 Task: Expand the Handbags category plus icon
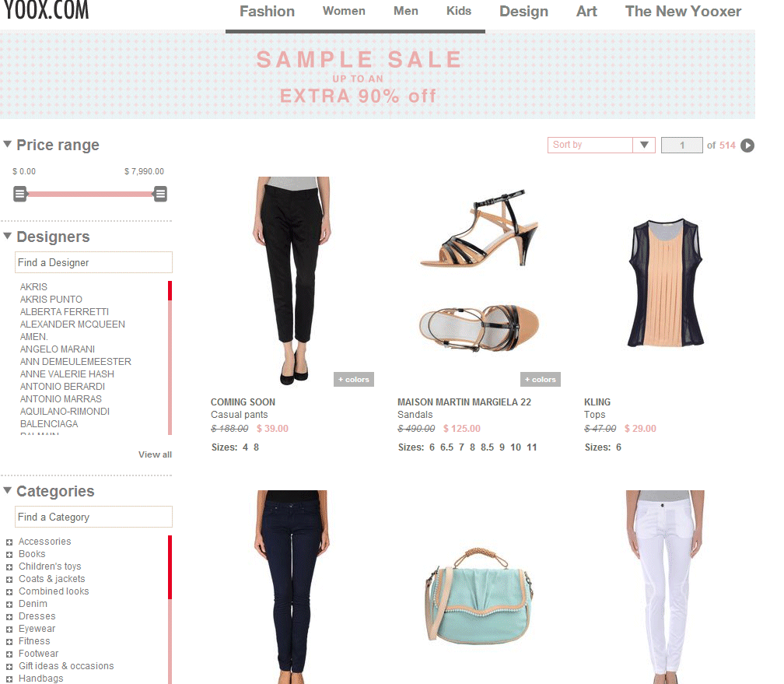point(9,679)
